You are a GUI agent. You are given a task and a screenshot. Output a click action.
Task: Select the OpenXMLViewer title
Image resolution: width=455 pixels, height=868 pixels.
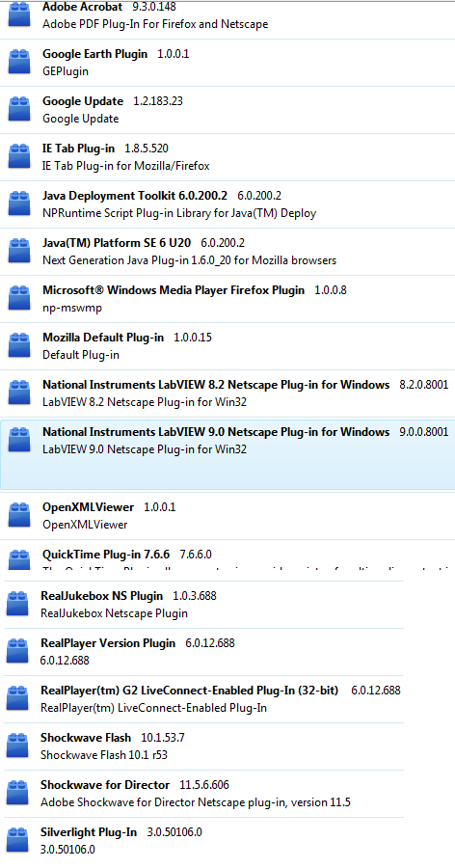click(x=88, y=507)
